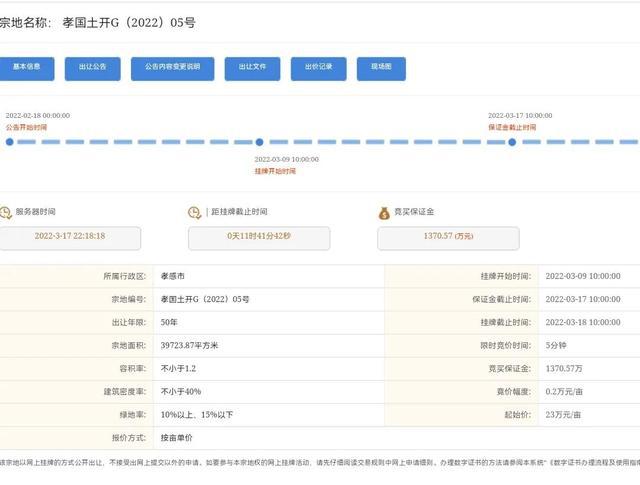The image size is (640, 485).
Task: Click the page title 孝国土开G（2022）05号
Action: [136, 22]
